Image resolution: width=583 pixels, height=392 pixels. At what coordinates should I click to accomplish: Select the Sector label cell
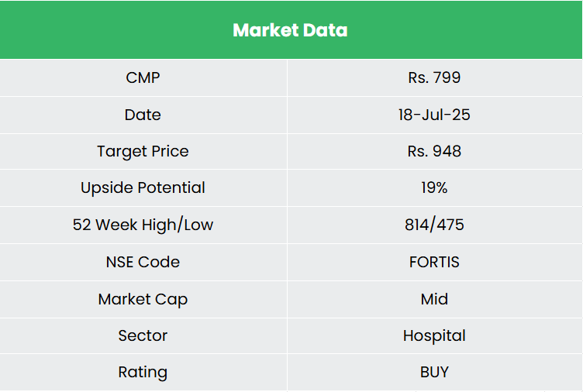click(143, 335)
